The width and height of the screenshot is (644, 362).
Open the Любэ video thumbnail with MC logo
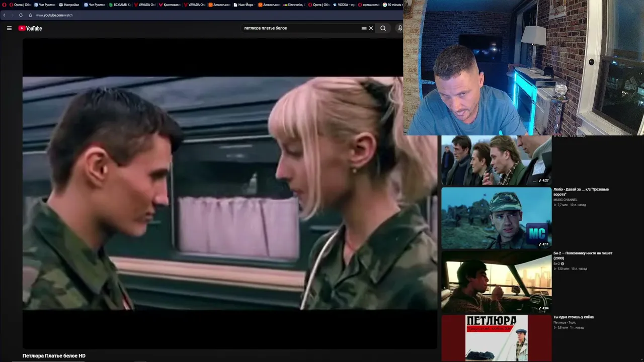point(496,218)
